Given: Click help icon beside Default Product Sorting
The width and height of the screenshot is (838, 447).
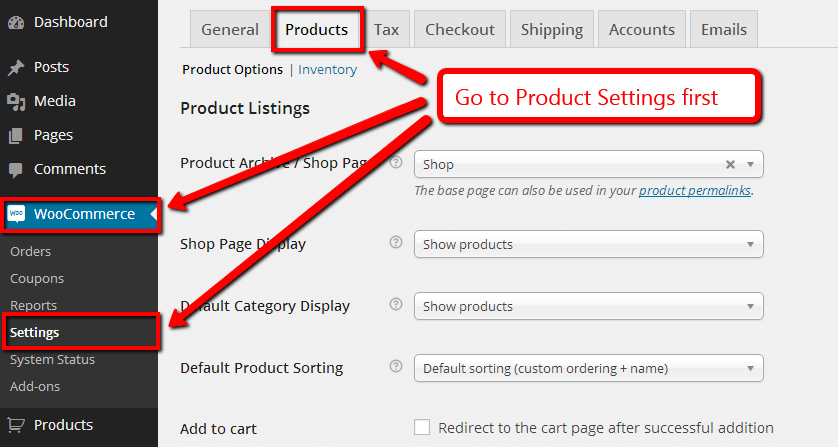Looking at the screenshot, I should click(396, 366).
